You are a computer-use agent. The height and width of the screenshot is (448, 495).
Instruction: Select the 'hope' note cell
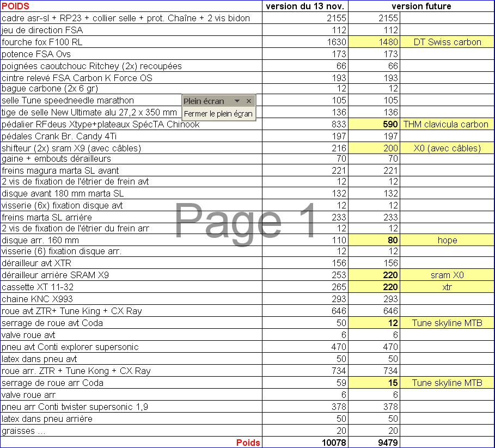[447, 240]
